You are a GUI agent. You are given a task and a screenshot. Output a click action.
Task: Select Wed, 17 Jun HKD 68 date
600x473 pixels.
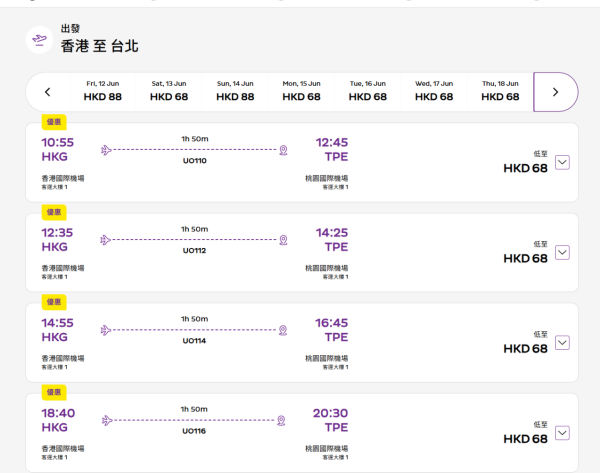pos(434,92)
